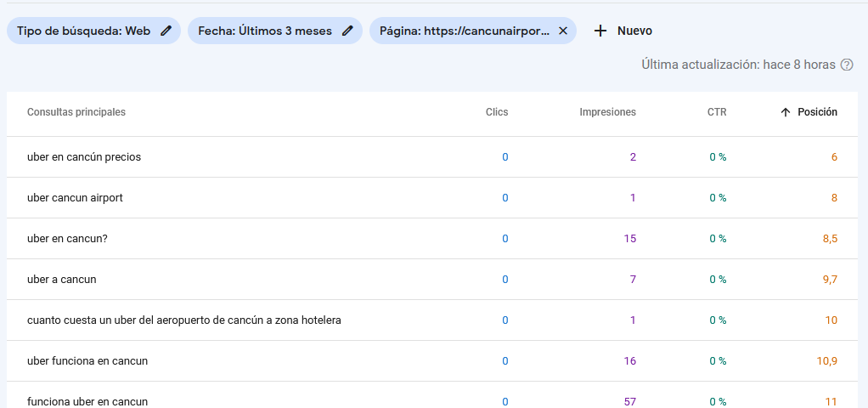Select CTR value for 'uber cancun airport'
The width and height of the screenshot is (868, 408).
tap(718, 198)
